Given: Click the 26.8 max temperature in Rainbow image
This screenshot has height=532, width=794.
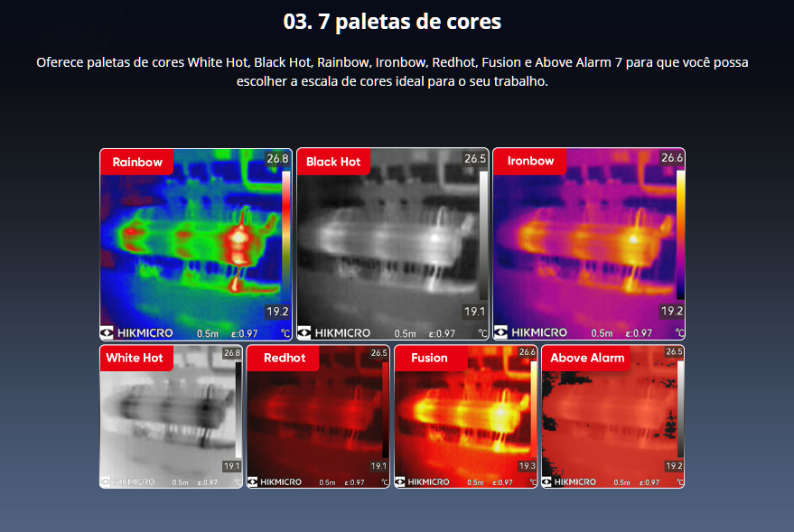Looking at the screenshot, I should click(x=277, y=159).
